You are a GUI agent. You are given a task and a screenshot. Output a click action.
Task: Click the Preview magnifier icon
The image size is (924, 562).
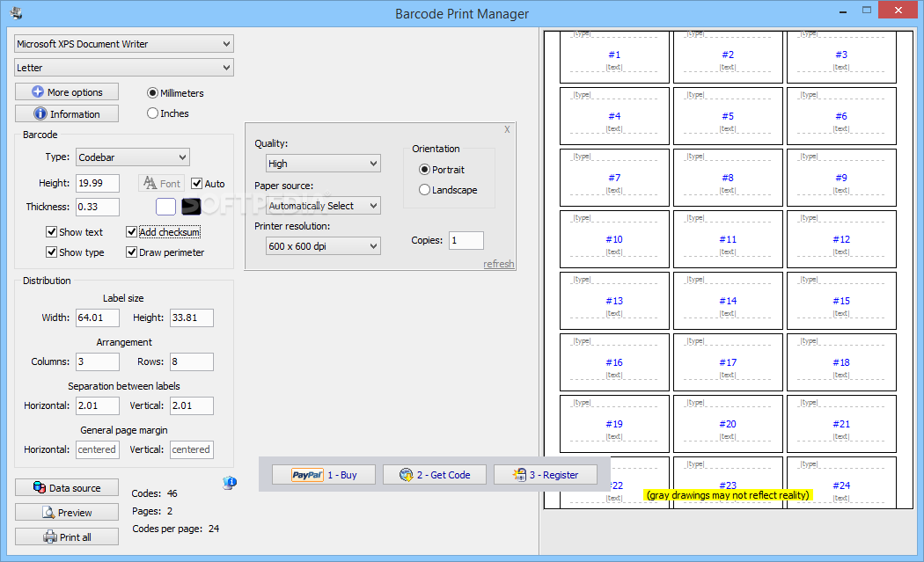(x=49, y=513)
